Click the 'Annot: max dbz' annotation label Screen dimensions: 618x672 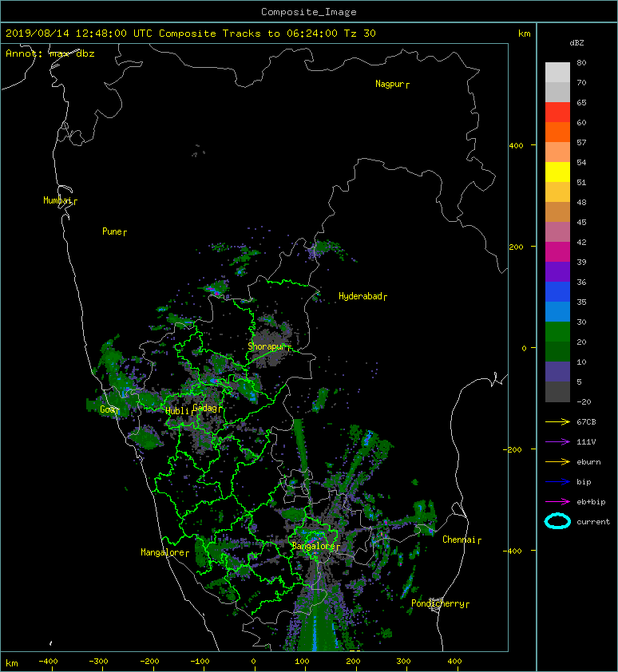[x=50, y=53]
